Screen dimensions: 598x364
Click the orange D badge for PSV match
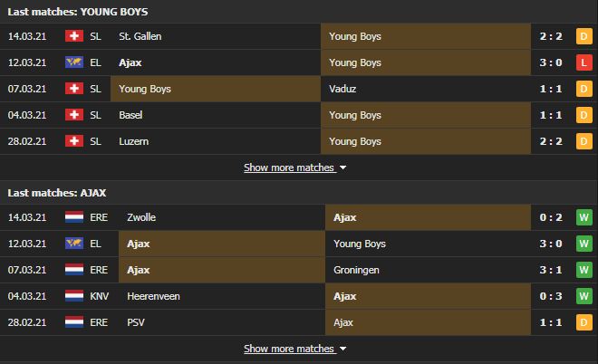[584, 322]
